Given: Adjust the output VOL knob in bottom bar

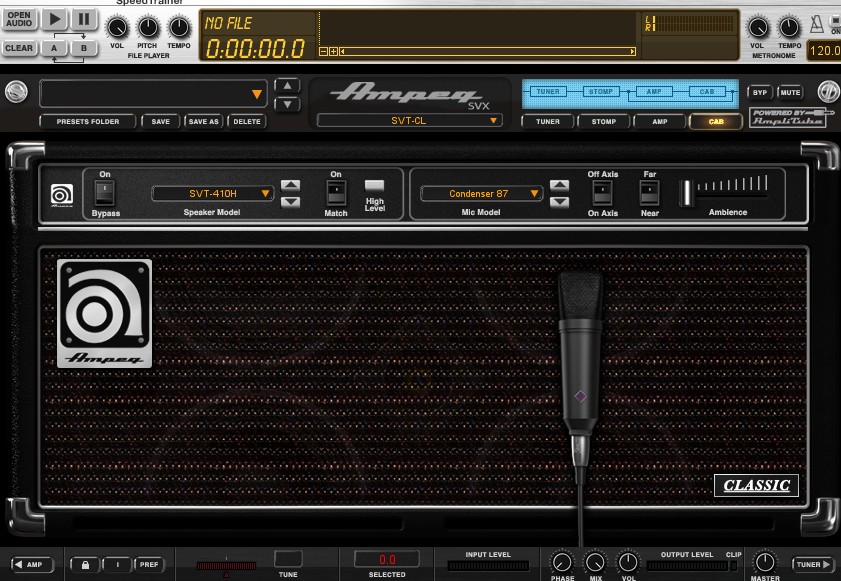Looking at the screenshot, I should [x=628, y=563].
